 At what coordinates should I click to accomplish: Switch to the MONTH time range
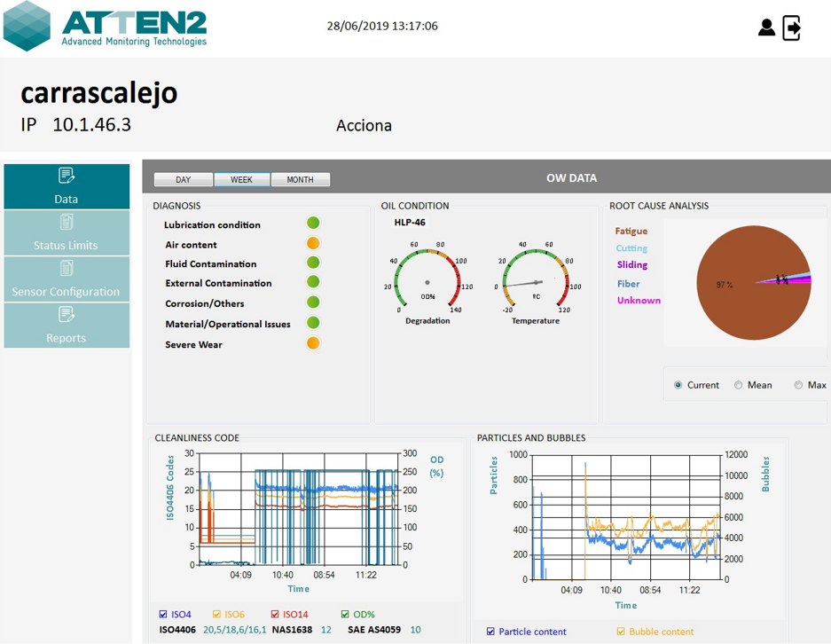(x=300, y=179)
